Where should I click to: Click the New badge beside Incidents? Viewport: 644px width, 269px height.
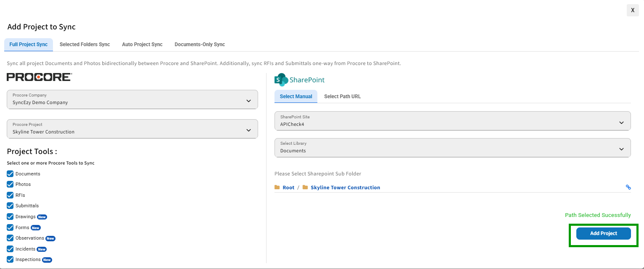[x=42, y=249]
